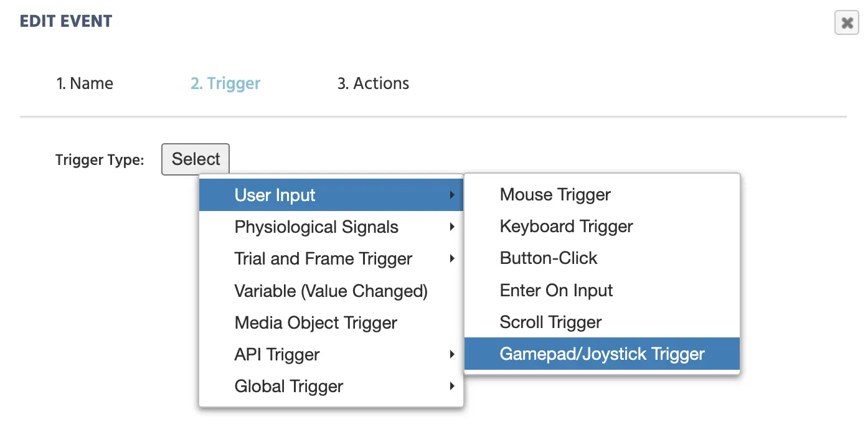Viewport: 868px width, 432px height.
Task: Select Mouse Trigger from submenu
Action: pos(602,195)
